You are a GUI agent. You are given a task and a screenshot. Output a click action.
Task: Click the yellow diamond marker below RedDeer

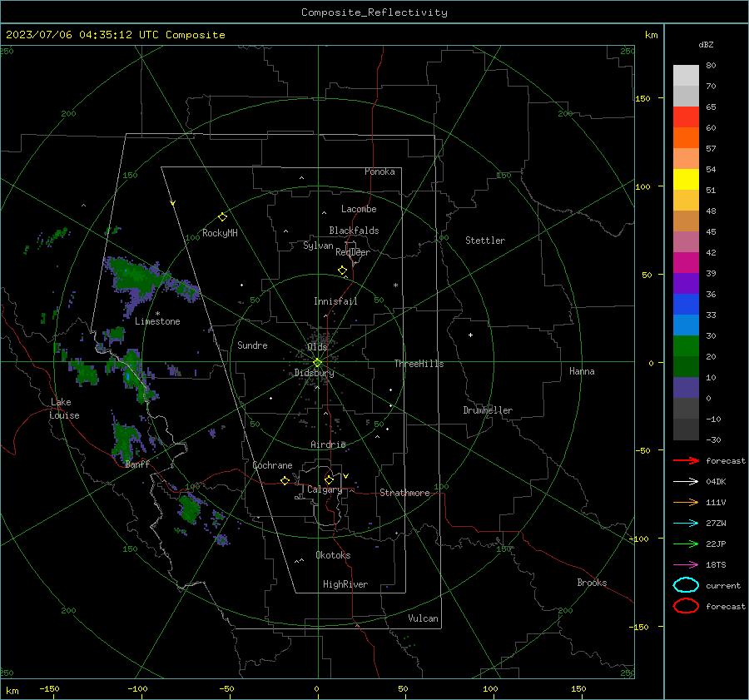343,271
